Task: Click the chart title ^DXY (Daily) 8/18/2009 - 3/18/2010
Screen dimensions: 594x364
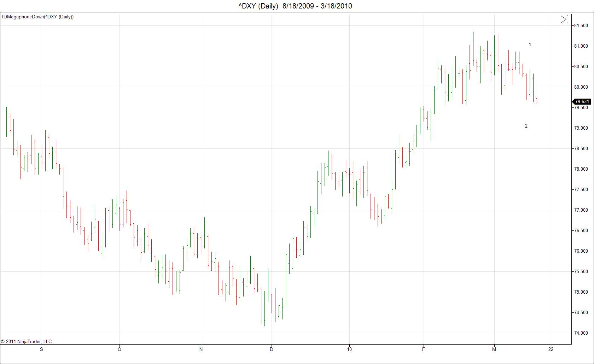Action: 295,6
